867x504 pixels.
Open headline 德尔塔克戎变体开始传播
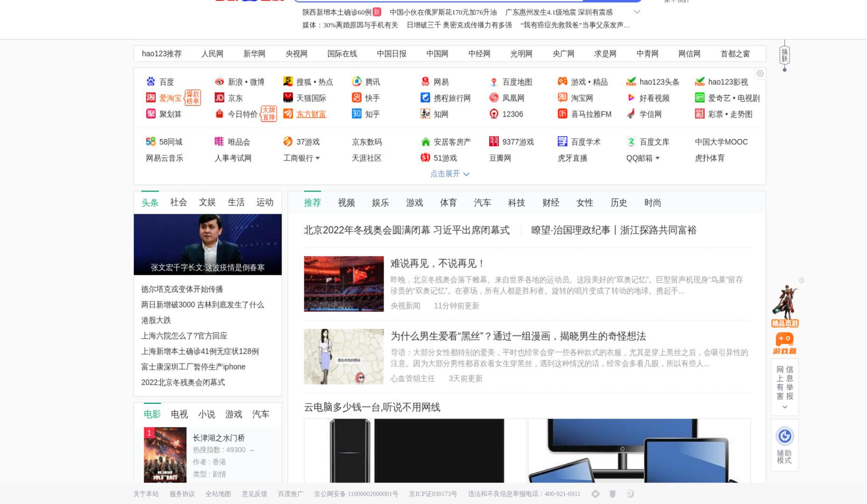(x=182, y=289)
